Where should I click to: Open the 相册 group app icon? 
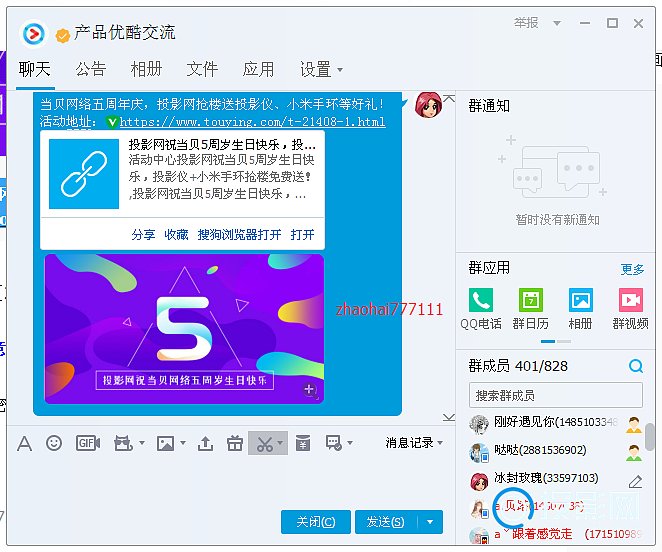(x=581, y=299)
